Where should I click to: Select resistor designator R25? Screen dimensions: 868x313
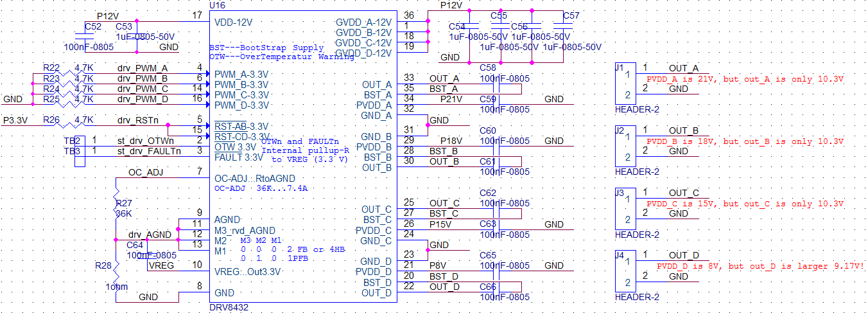51,99
